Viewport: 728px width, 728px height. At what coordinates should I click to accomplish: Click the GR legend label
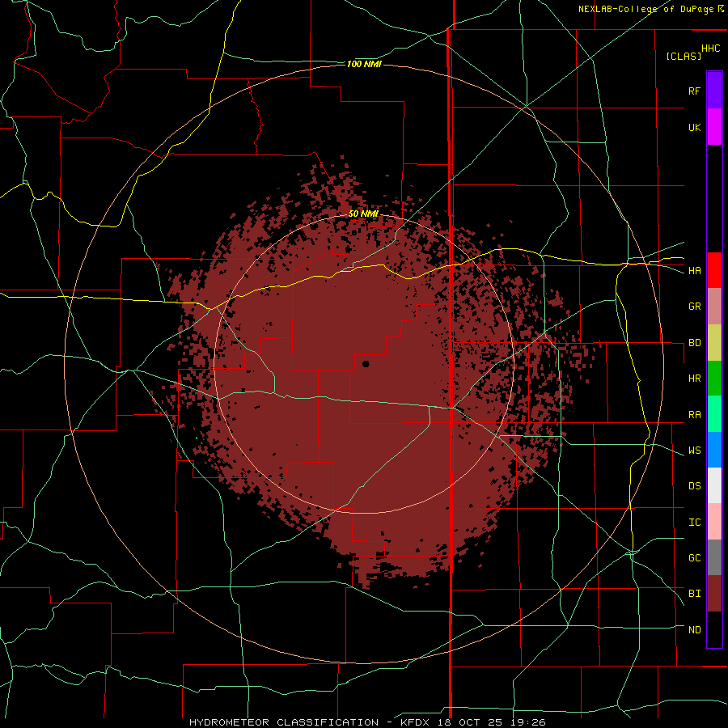[x=694, y=307]
